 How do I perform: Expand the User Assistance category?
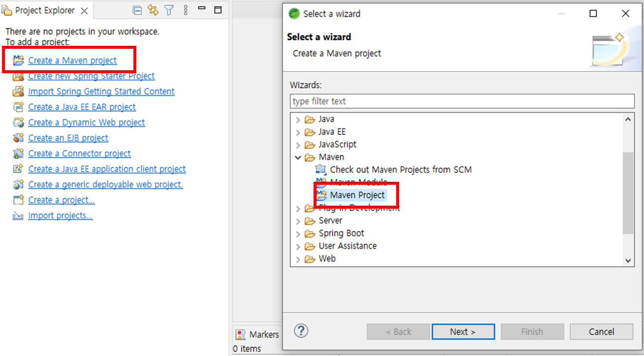pos(298,246)
